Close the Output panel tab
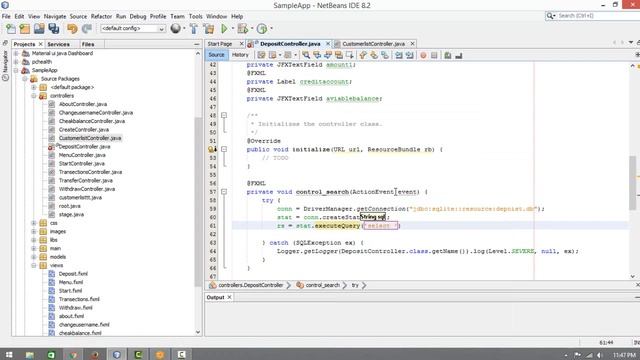The height and width of the screenshot is (360, 640). (x=229, y=297)
